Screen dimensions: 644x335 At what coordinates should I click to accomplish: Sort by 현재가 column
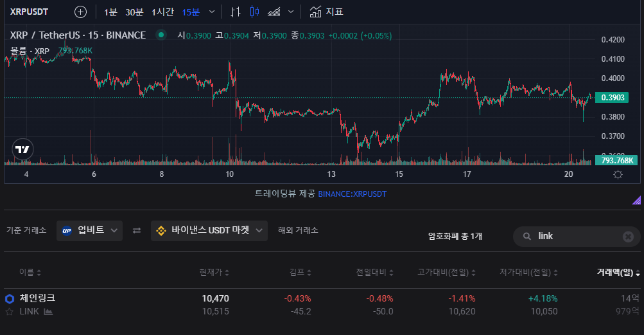(x=214, y=273)
